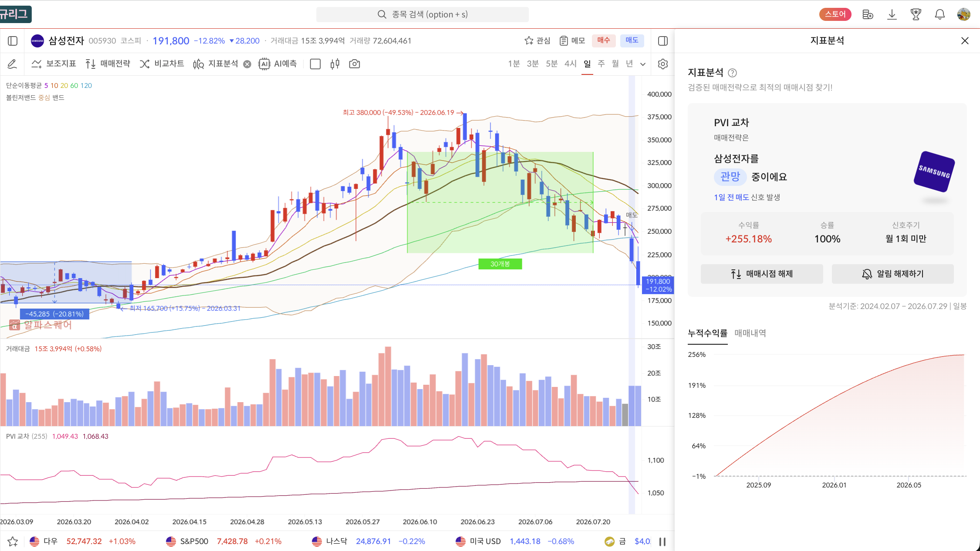Select the 주 weekly timeframe
980x551 pixels.
click(602, 64)
